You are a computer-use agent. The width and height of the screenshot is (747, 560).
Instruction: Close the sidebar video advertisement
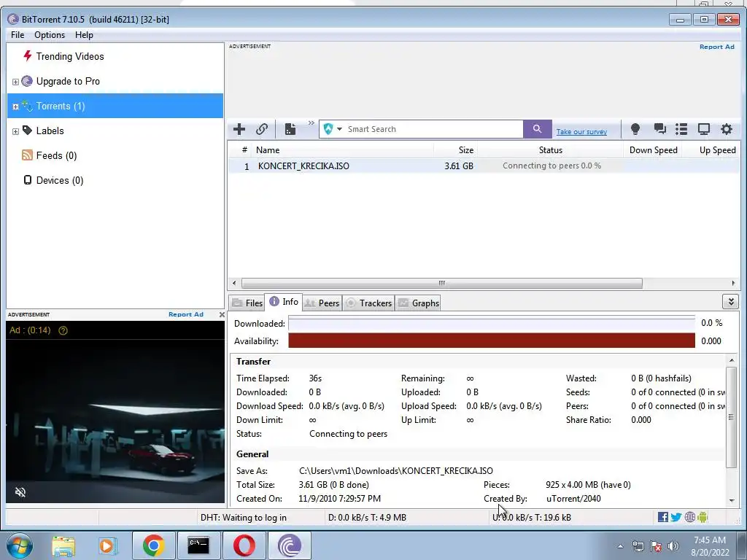[x=222, y=315]
